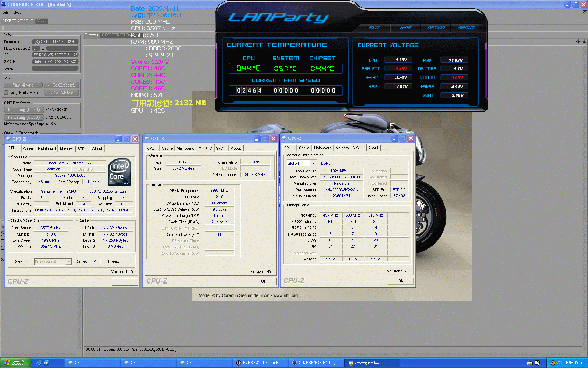Click the language bar keyboard icon
Viewport: 588px width, 368px height.
(x=530, y=363)
